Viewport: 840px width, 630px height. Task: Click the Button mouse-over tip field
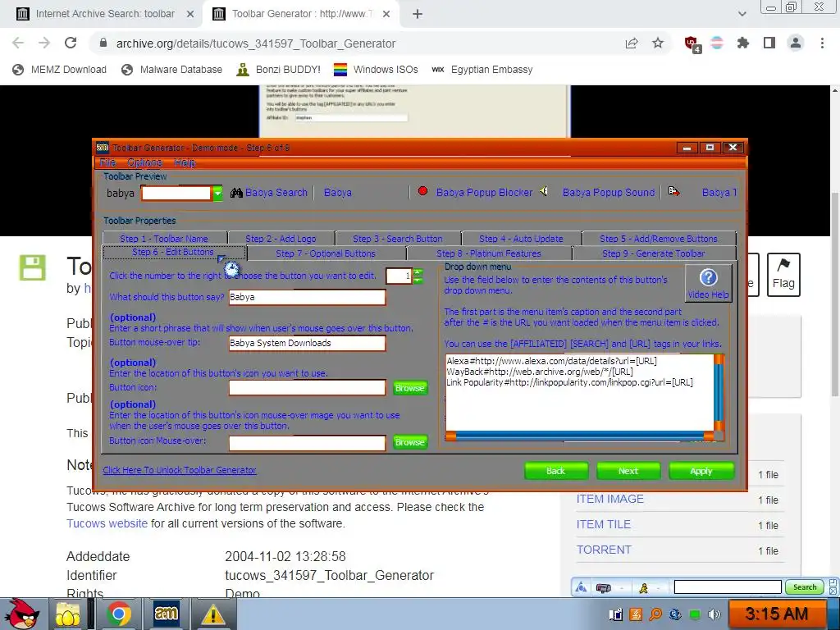[x=307, y=343]
